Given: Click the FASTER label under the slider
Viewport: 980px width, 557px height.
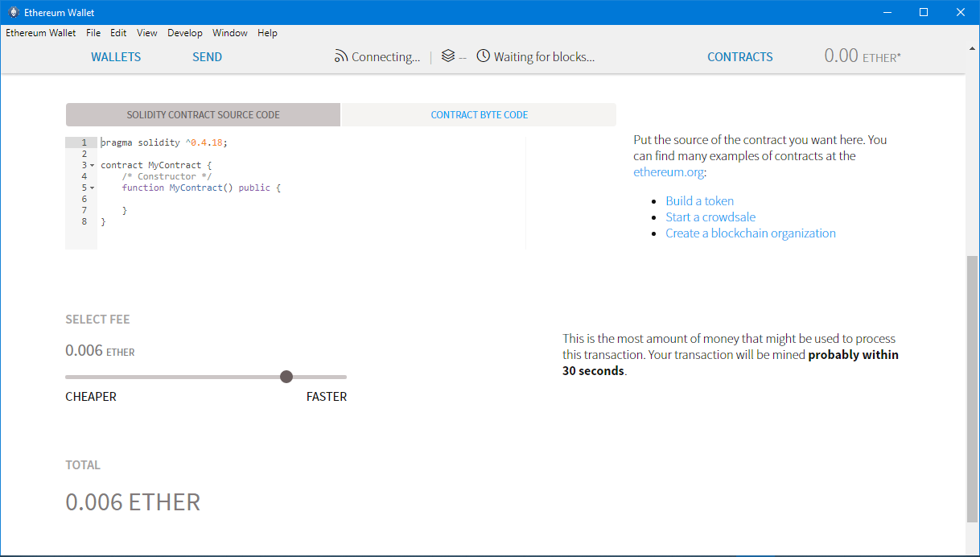Looking at the screenshot, I should 327,397.
